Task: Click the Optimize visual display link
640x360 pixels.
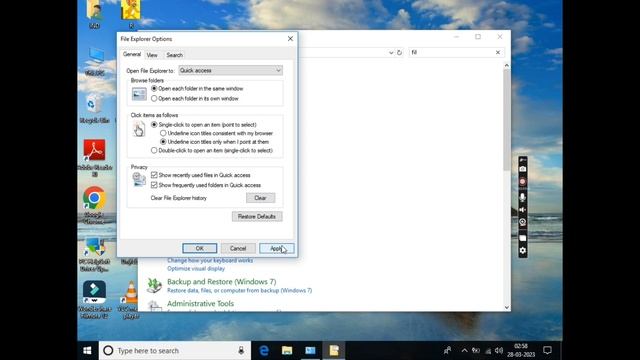Action: 196,269
